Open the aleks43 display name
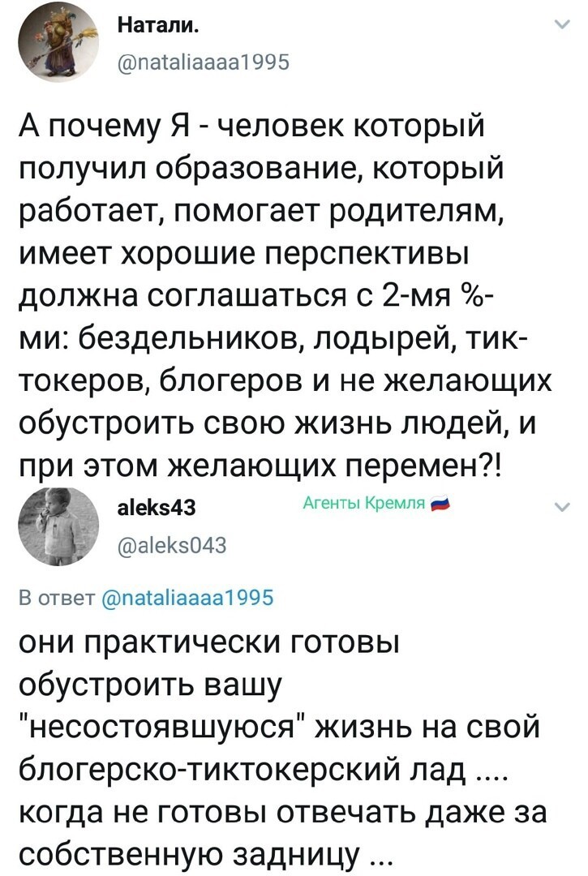The height and width of the screenshot is (876, 588). click(x=157, y=507)
